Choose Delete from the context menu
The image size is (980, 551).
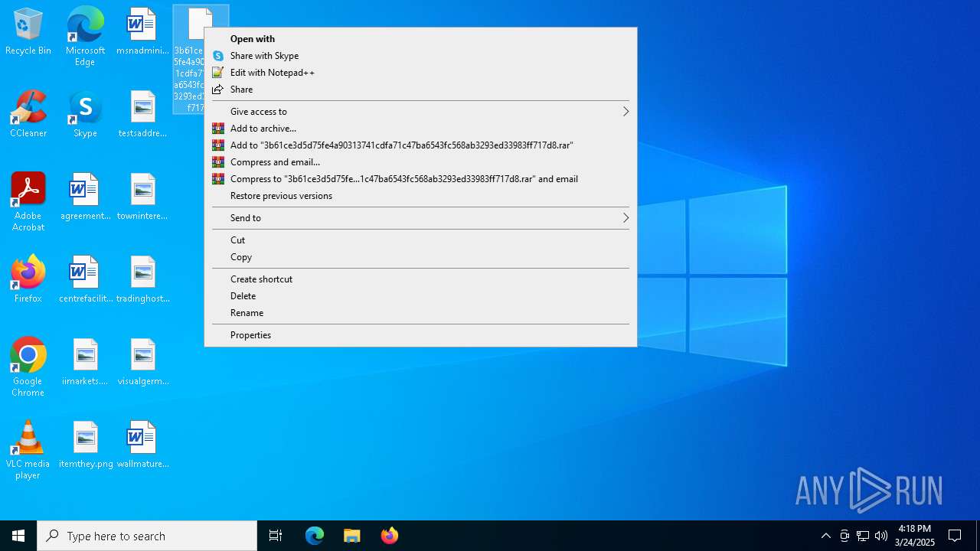pos(420,296)
